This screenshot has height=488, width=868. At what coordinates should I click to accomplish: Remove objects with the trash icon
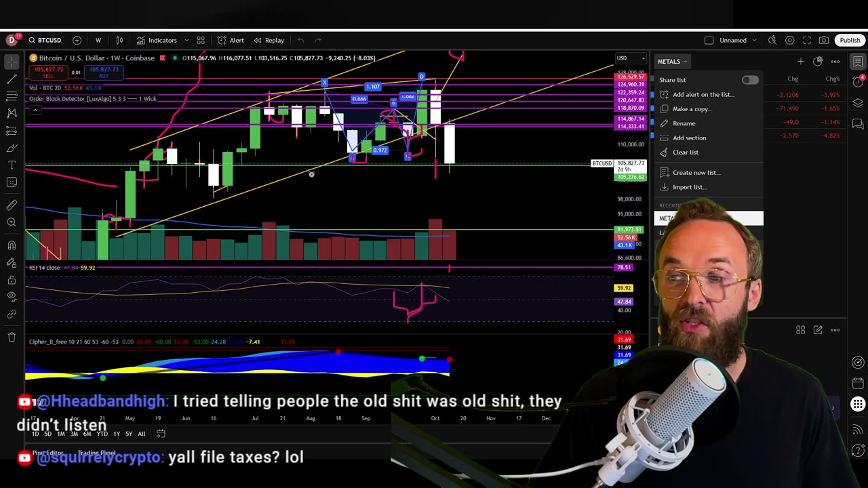[12, 337]
